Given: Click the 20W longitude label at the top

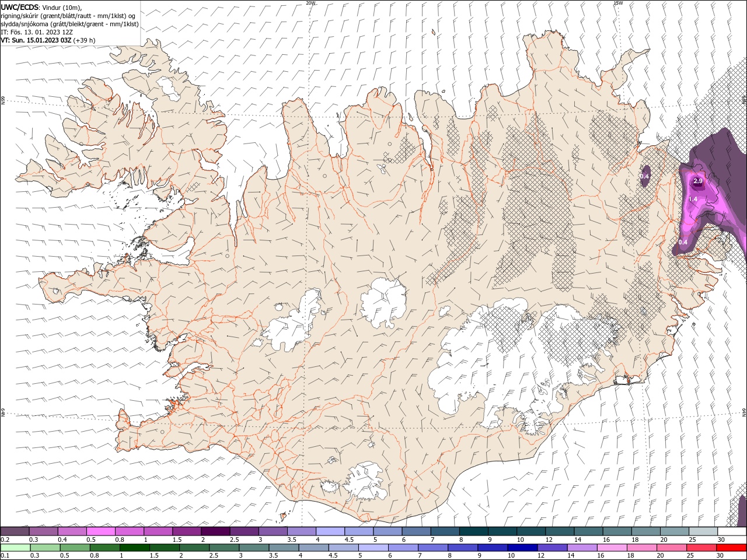Looking at the screenshot, I should coord(311,3).
